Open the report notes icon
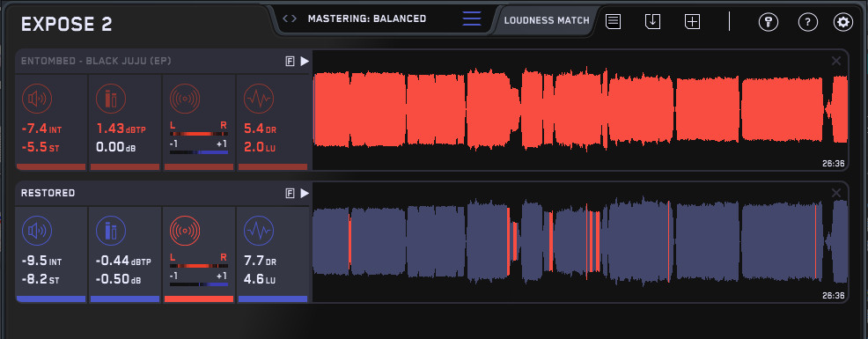Viewport: 868px width, 339px height. point(613,22)
